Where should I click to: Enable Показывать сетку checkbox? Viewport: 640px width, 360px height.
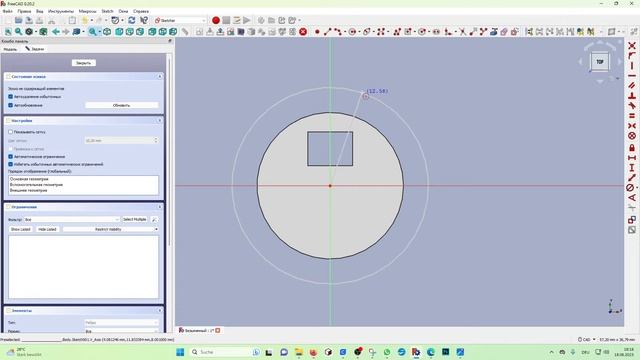pos(11,132)
